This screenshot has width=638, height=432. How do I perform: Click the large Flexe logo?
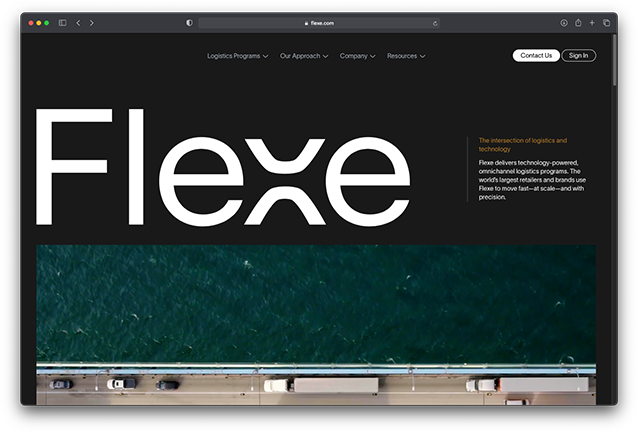223,167
